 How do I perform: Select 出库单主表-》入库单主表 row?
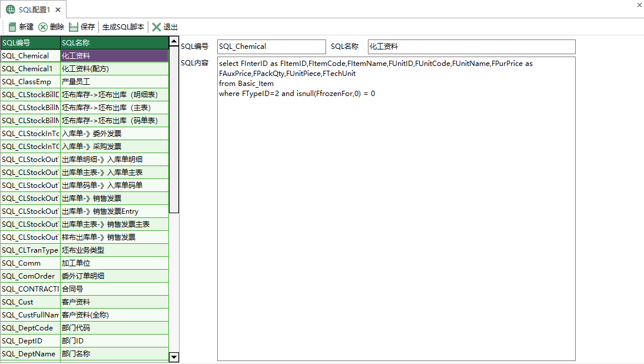tap(115, 172)
